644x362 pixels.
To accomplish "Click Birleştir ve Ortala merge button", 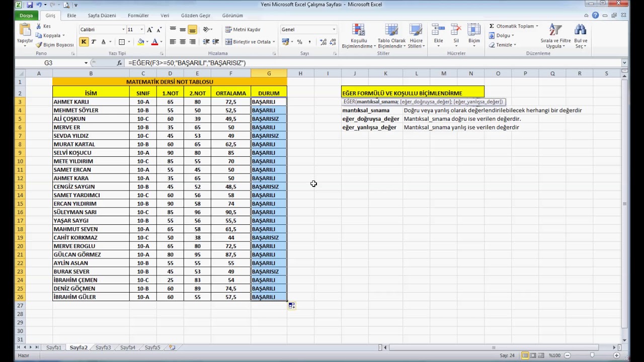I will 248,42.
